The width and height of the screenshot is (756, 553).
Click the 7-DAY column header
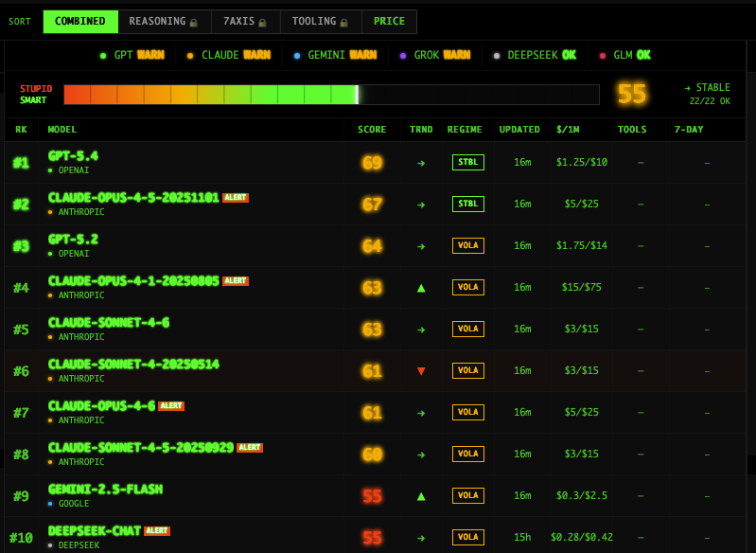[x=689, y=130]
